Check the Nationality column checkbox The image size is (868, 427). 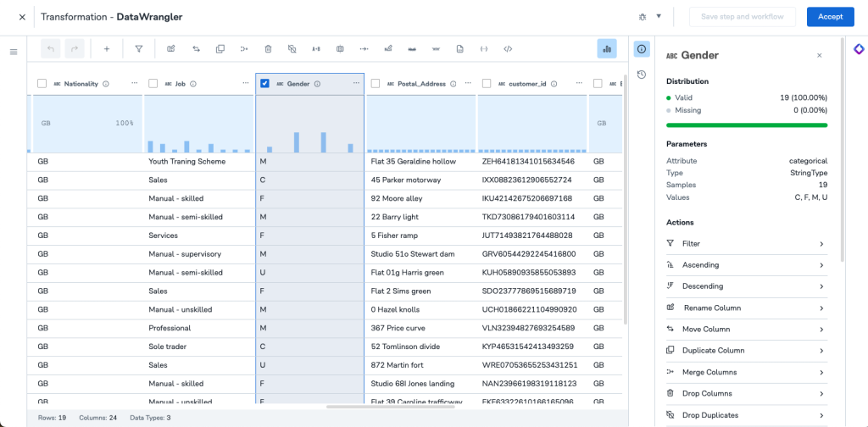click(42, 84)
